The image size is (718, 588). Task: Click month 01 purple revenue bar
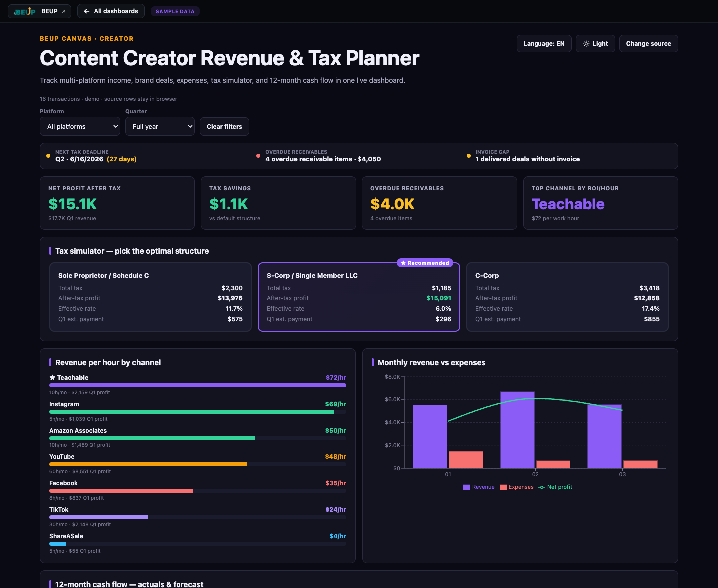point(430,437)
